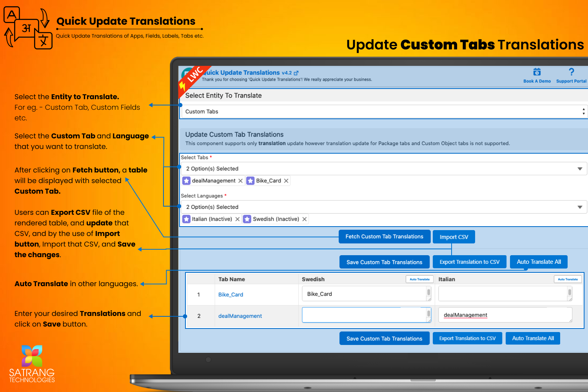588x392 pixels.
Task: Click the Support Portal label
Action: [x=571, y=81]
